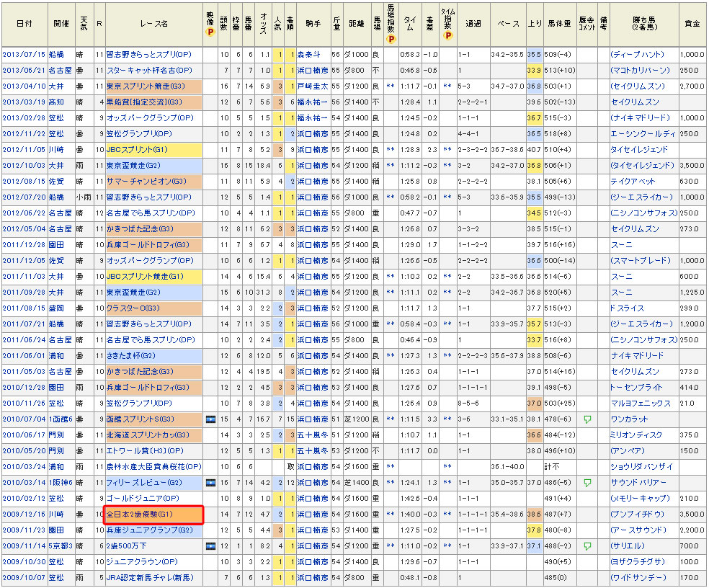Open race JBCスプリント(G1) from 2012/11/05
This screenshot has height=588, width=709.
point(137,150)
